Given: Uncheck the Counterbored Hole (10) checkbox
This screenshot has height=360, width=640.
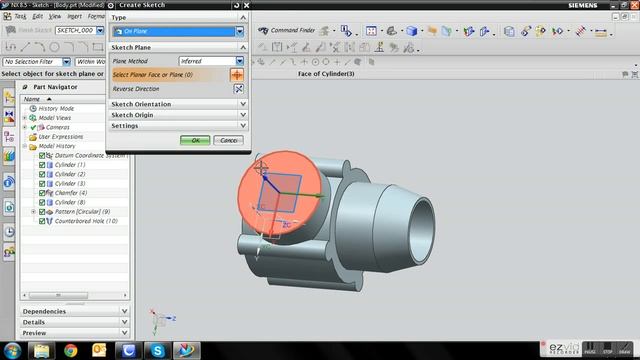Looking at the screenshot, I should pos(42,221).
